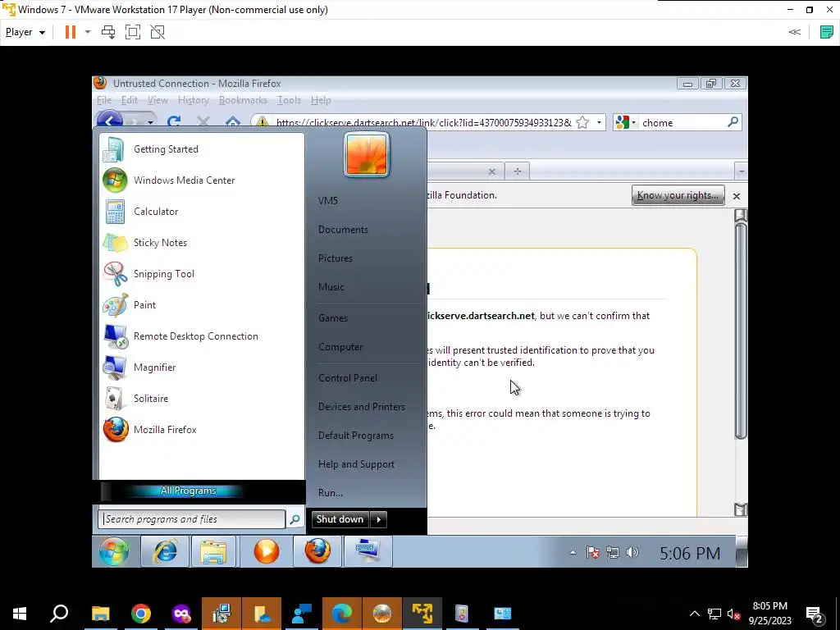Open Google Chrome in Windows 10 taskbar
The width and height of the screenshot is (840, 630).
pyautogui.click(x=141, y=614)
